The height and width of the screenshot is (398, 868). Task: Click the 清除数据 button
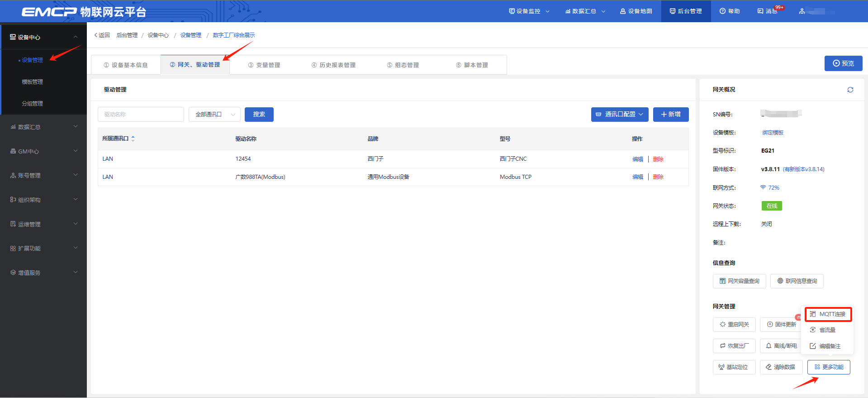(781, 367)
